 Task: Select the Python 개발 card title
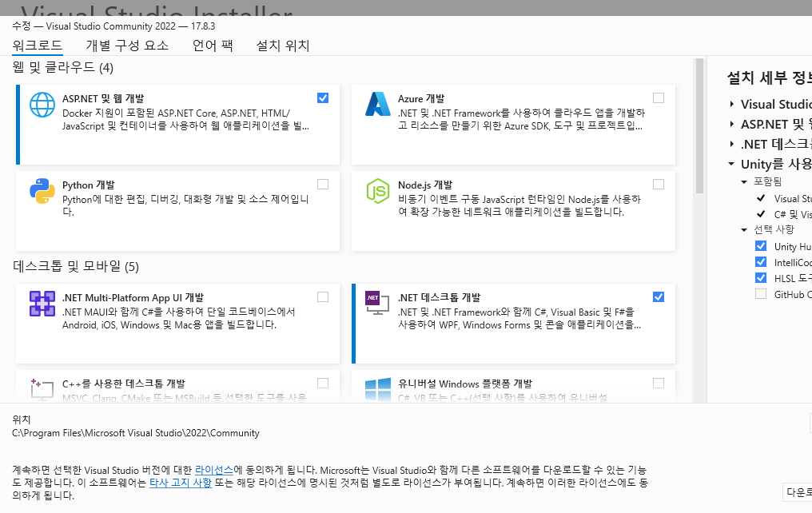click(89, 185)
